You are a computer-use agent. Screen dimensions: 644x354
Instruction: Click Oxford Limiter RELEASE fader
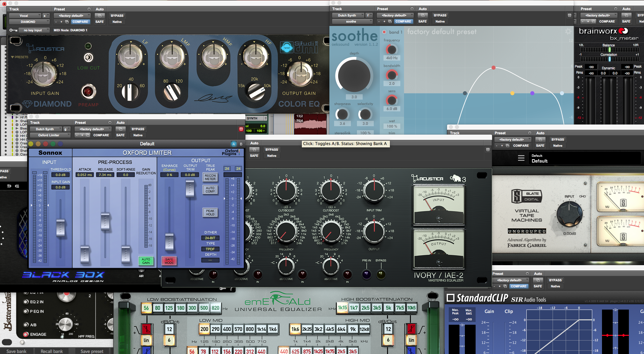coord(105,221)
